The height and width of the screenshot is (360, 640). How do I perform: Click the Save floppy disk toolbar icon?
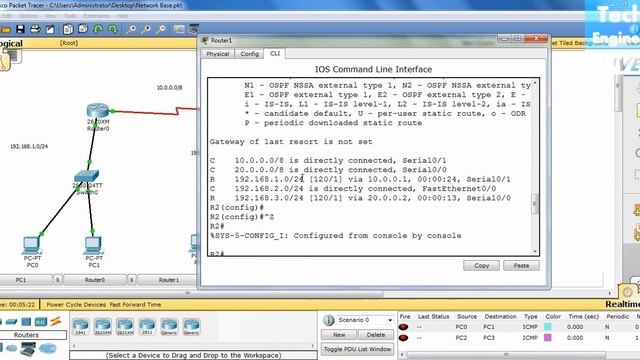(x=20, y=29)
